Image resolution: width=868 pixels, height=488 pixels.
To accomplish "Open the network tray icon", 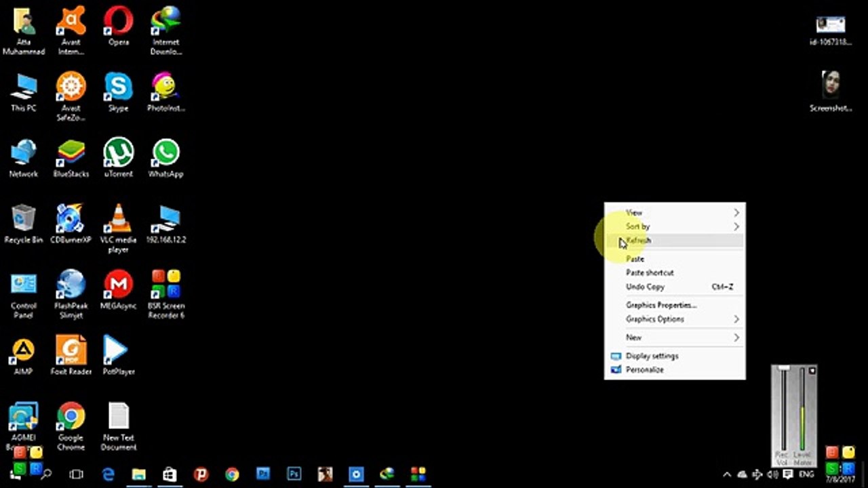I will (757, 474).
